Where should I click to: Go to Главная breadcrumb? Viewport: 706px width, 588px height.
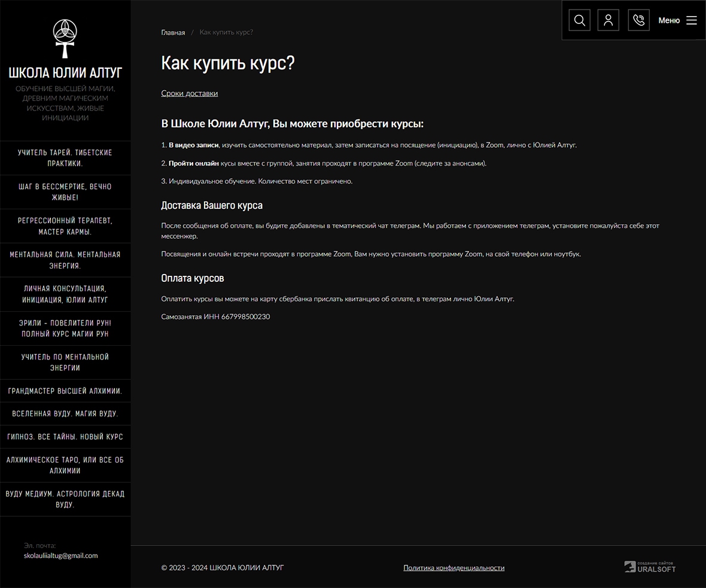[173, 32]
